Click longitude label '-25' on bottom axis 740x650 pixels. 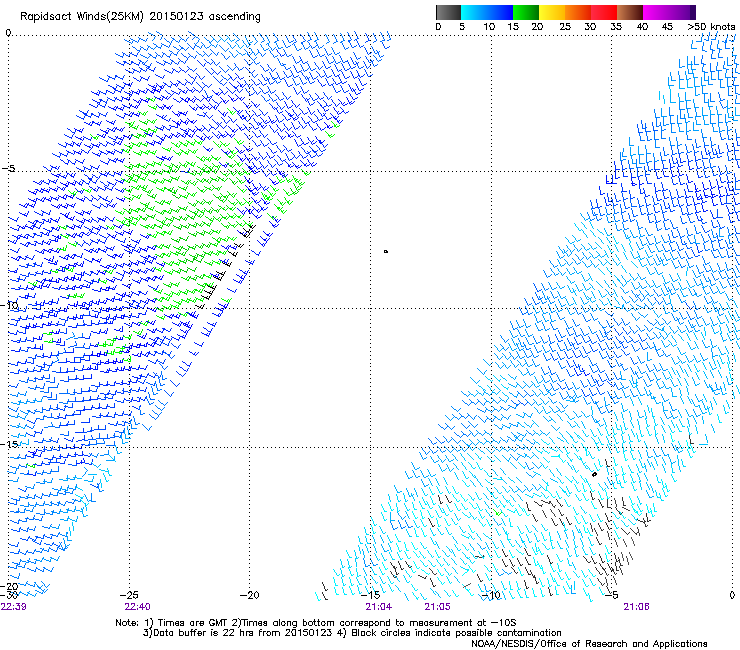[x=129, y=595]
